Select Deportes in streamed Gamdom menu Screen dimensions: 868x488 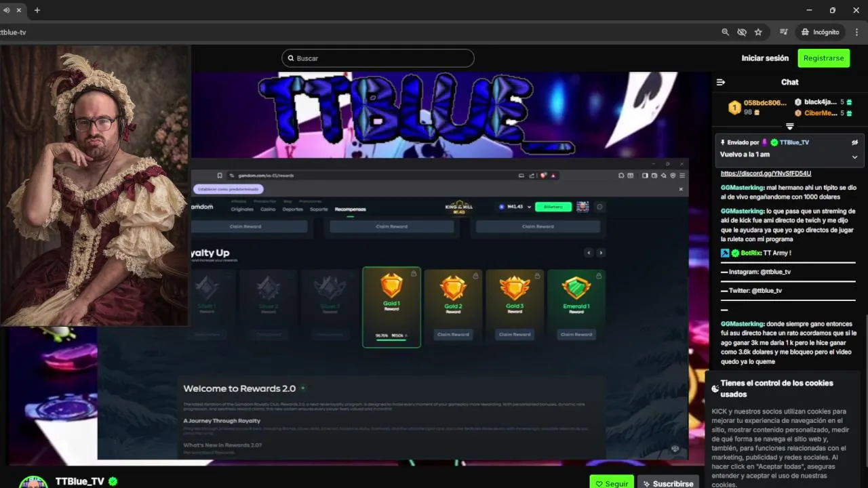click(292, 209)
